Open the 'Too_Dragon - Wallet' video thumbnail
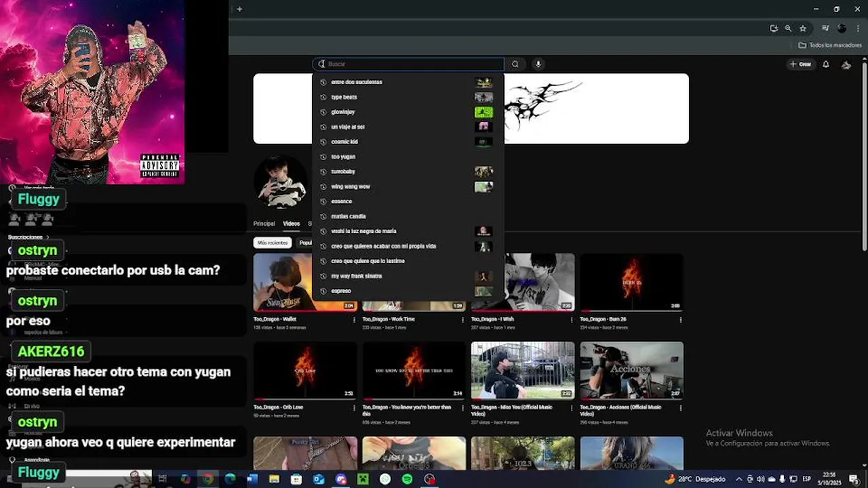Image resolution: width=868 pixels, height=488 pixels. [283, 282]
